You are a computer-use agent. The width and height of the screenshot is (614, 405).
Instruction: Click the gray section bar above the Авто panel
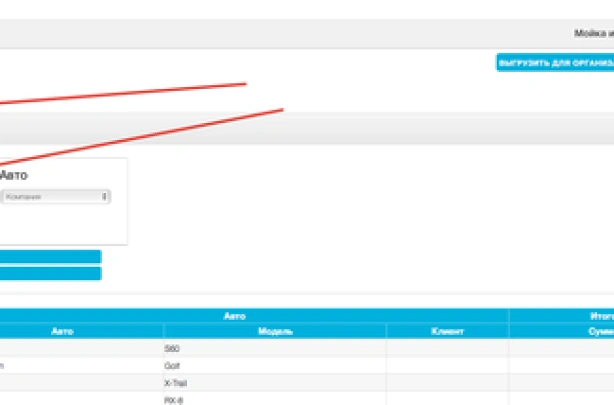tap(400, 128)
